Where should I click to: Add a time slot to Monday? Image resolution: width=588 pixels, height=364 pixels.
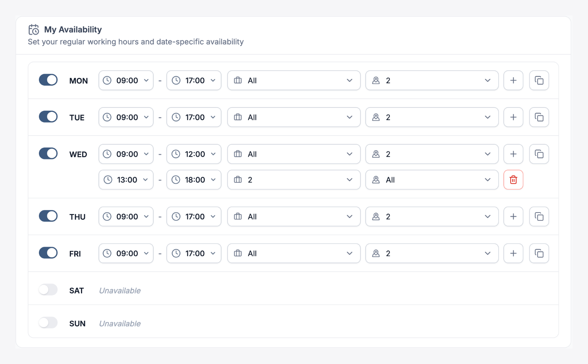[513, 80]
